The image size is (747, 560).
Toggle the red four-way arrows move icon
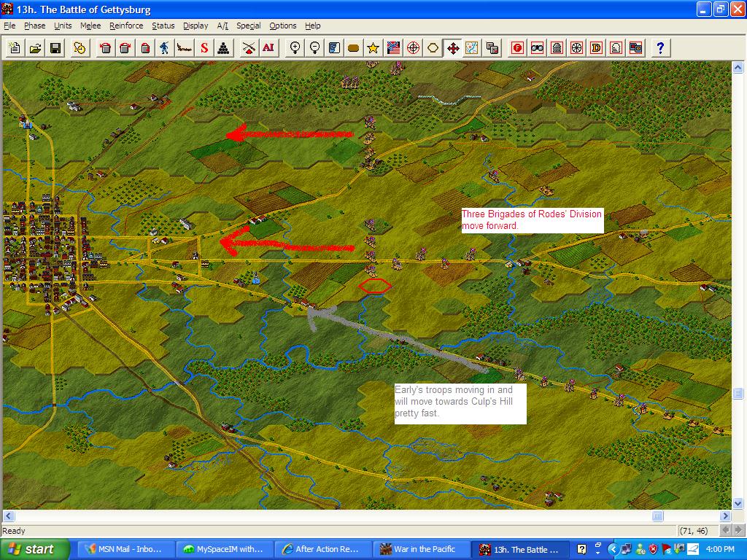tap(452, 47)
